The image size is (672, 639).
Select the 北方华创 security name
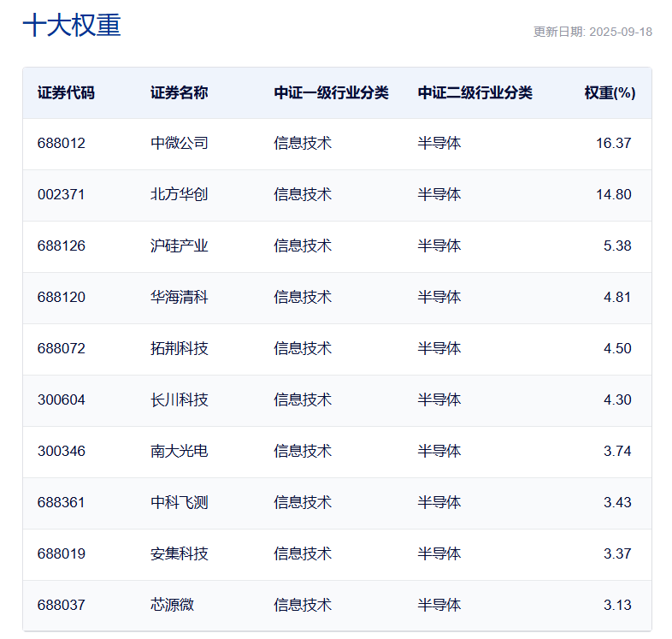180,194
